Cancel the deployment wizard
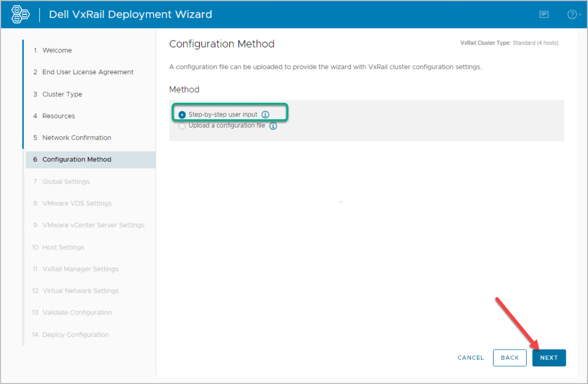Viewport: 588px width, 384px height. 470,358
